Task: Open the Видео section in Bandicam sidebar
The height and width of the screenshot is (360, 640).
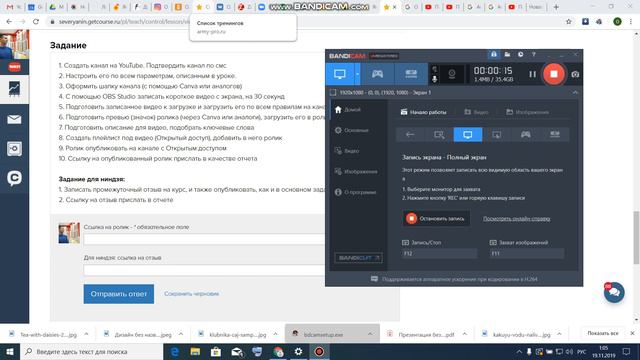Action: [x=347, y=151]
